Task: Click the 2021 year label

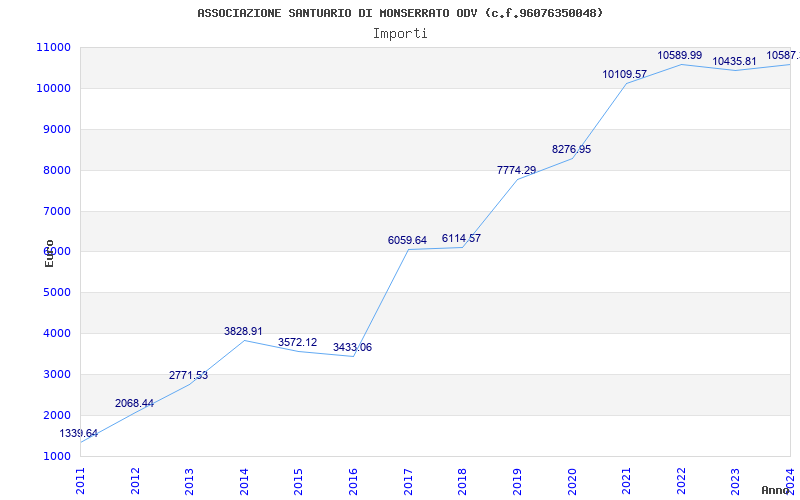Action: point(627,481)
